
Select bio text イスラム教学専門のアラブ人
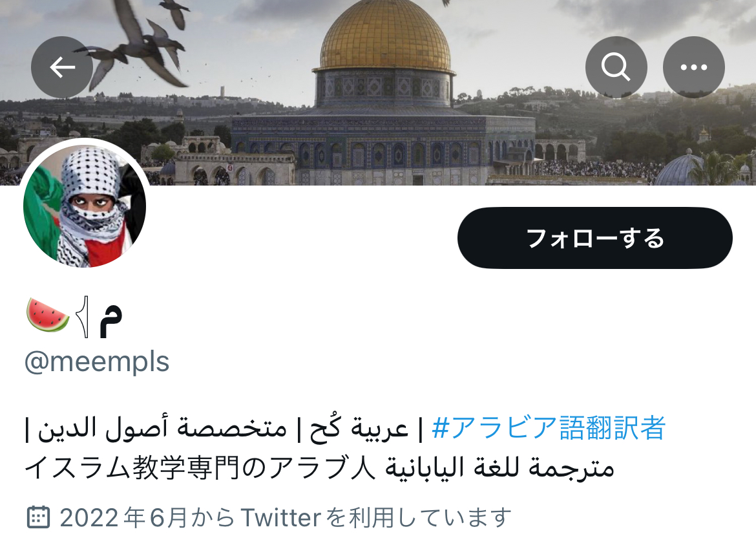[200, 468]
